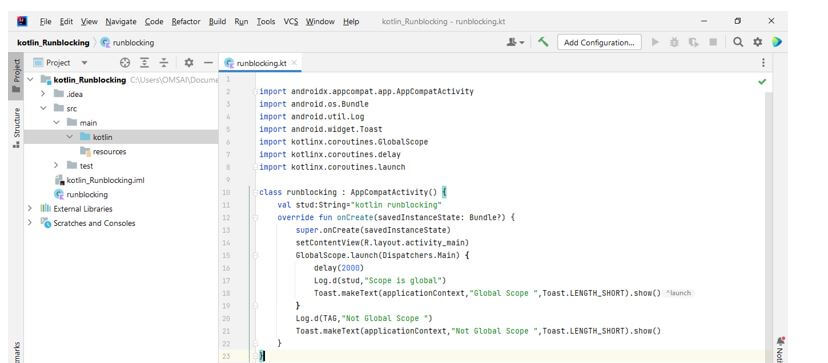The width and height of the screenshot is (828, 363).
Task: Hide the Project panel minus icon
Action: pyautogui.click(x=208, y=63)
